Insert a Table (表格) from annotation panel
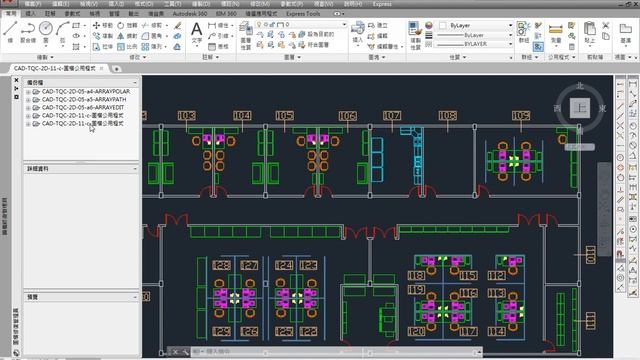 click(x=218, y=47)
